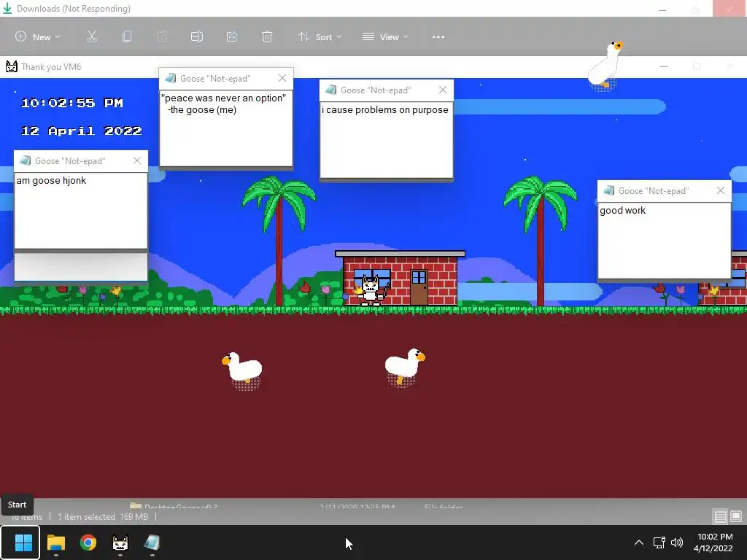Click the Share icon in toolbar
Image resolution: width=747 pixels, height=560 pixels.
point(232,36)
